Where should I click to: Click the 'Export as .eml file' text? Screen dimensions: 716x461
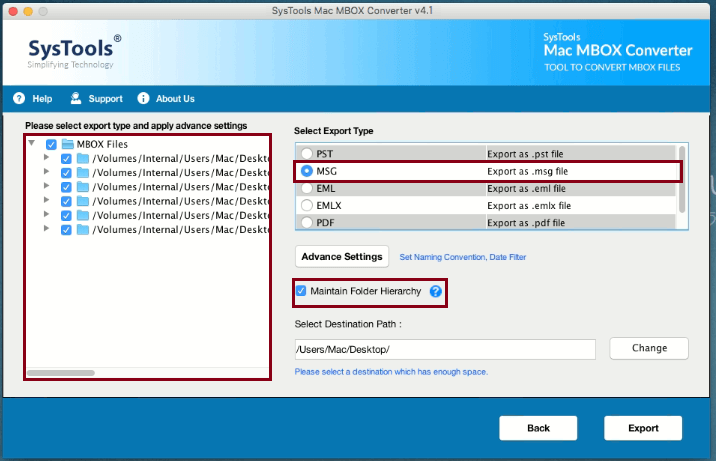526,188
